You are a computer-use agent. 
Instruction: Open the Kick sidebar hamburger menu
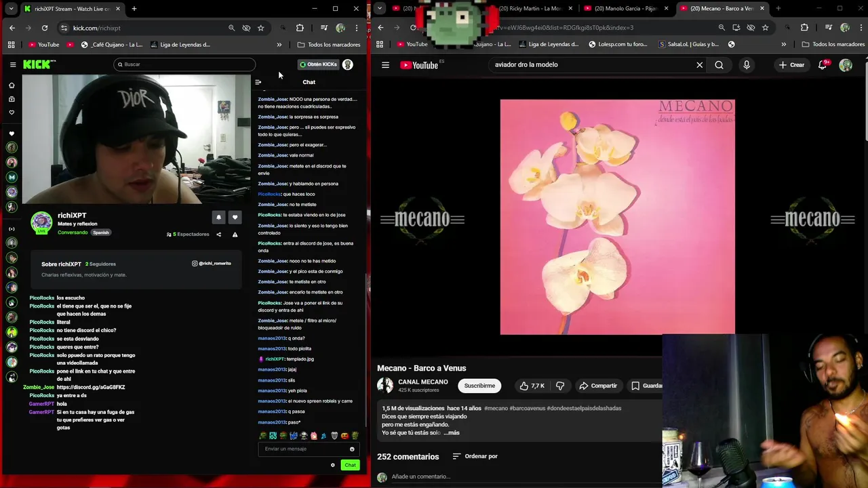[x=13, y=64]
